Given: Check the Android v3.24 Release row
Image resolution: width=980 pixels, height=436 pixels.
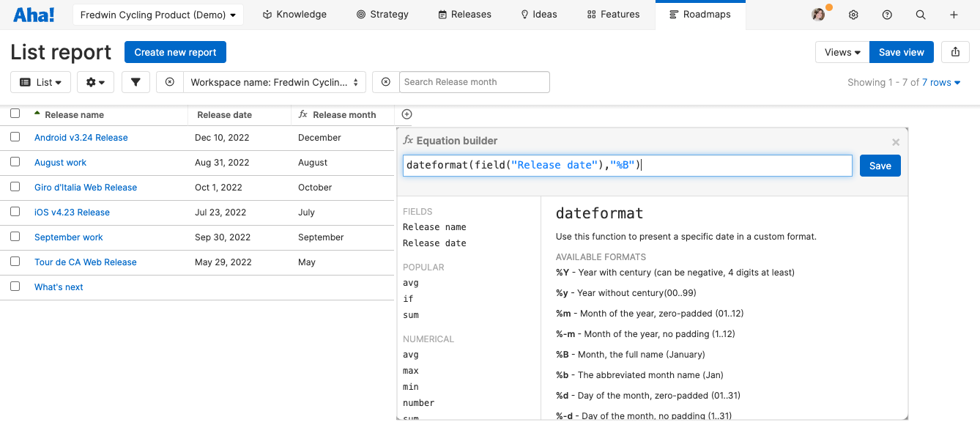Looking at the screenshot, I should pos(15,137).
